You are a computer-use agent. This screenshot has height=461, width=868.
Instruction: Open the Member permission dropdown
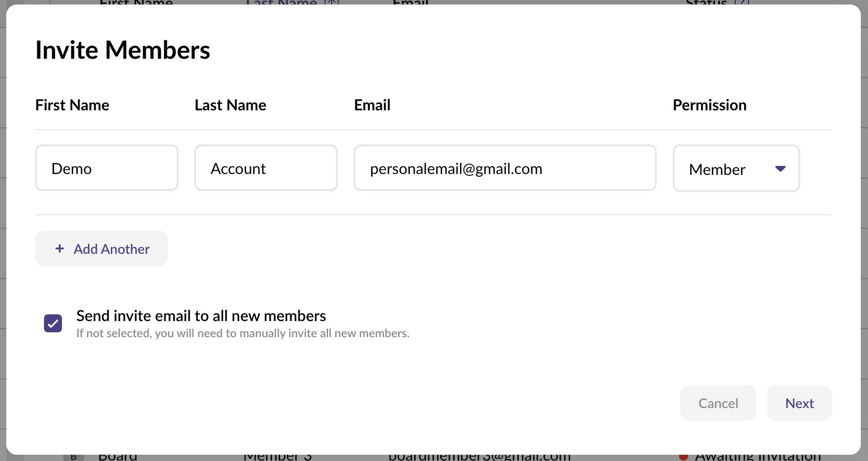tap(736, 168)
